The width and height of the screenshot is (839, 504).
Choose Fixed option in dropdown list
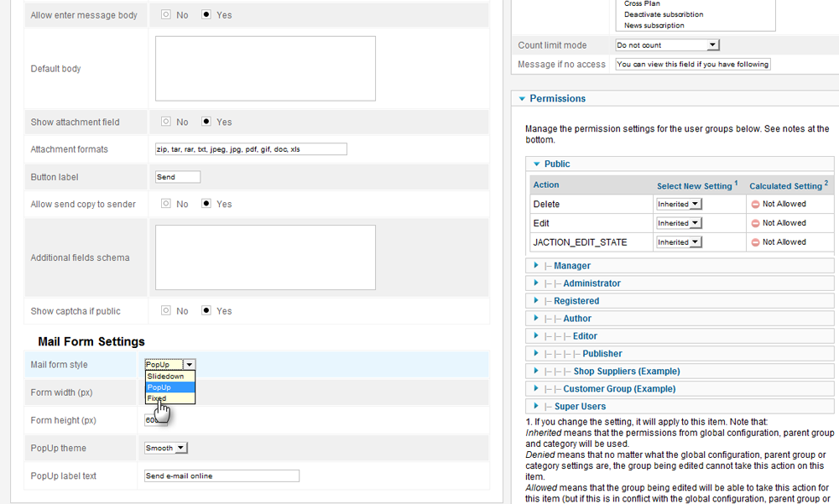coord(157,398)
